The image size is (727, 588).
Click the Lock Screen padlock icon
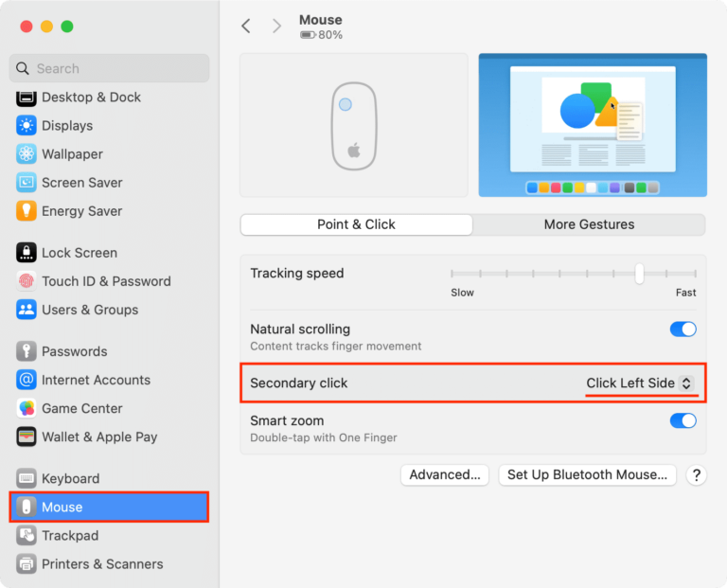tap(27, 253)
